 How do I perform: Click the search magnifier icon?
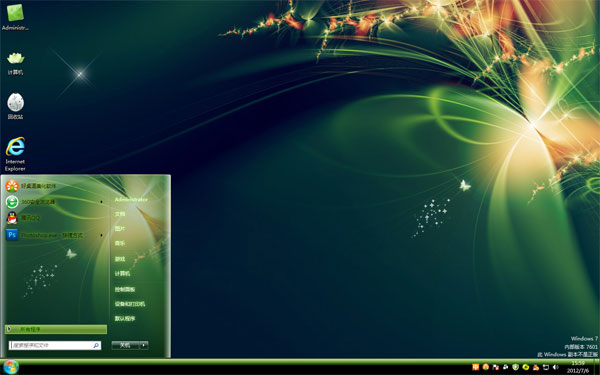coord(96,345)
